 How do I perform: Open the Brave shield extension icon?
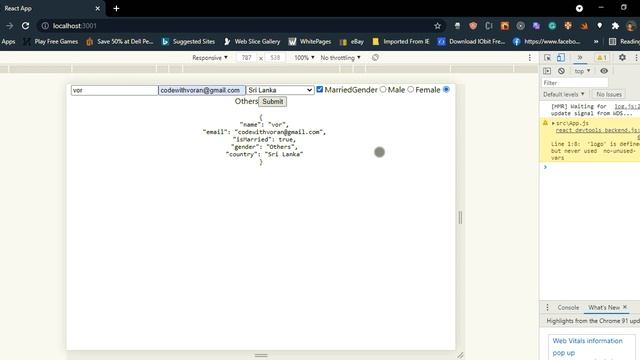473,26
